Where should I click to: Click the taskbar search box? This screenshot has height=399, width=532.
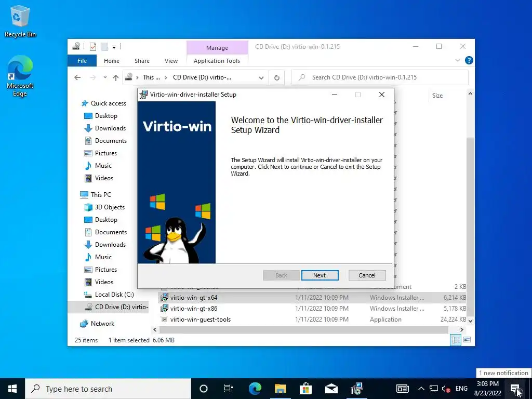108,389
